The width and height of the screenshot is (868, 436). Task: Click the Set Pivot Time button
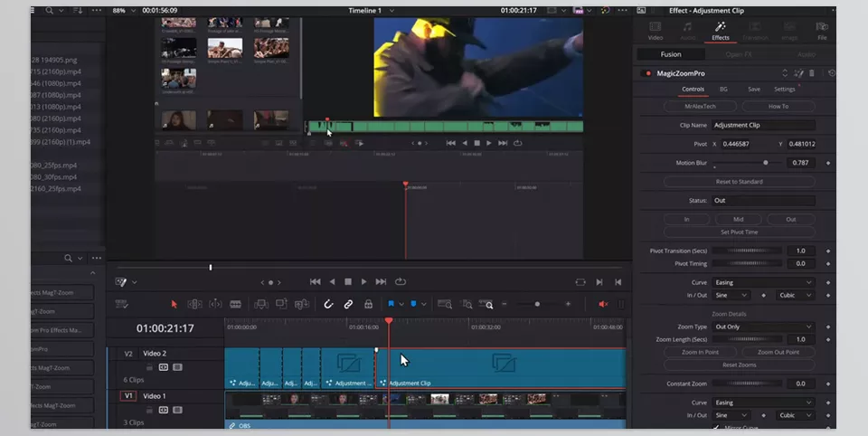coord(739,232)
